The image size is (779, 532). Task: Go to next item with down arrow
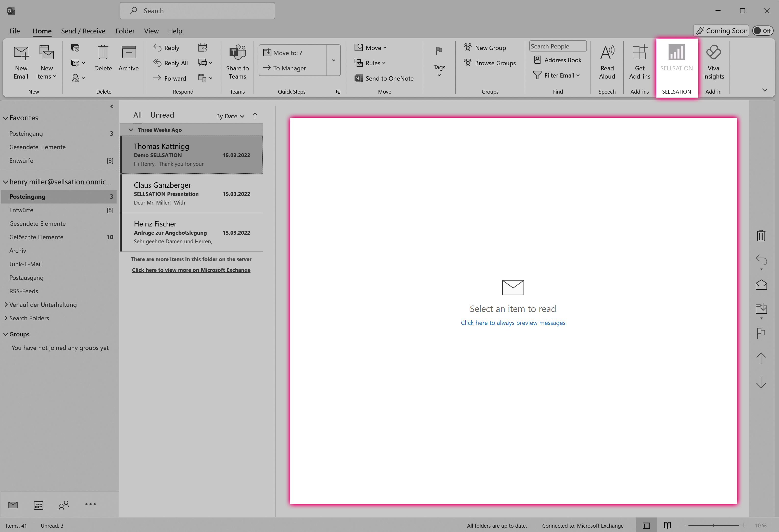[x=761, y=383]
